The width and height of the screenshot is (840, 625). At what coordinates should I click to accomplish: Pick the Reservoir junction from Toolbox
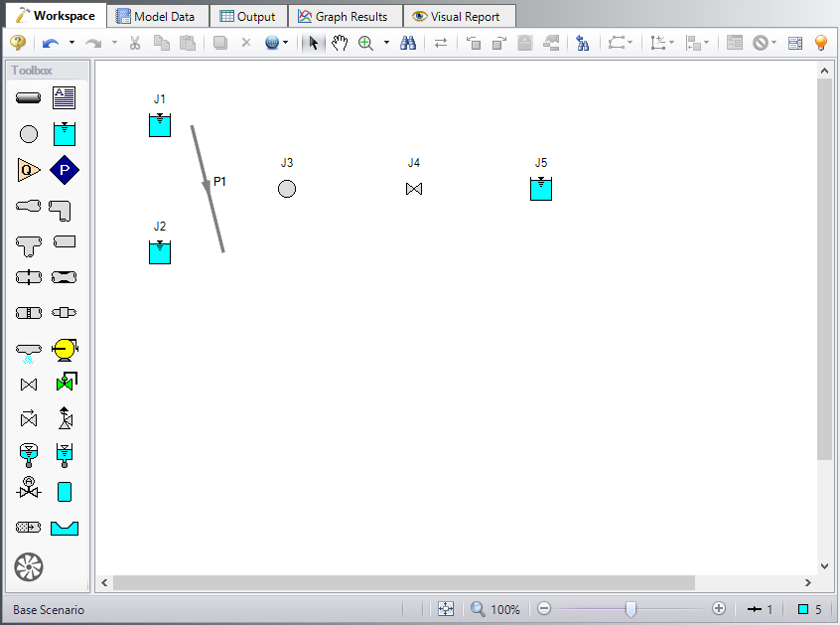tap(65, 134)
